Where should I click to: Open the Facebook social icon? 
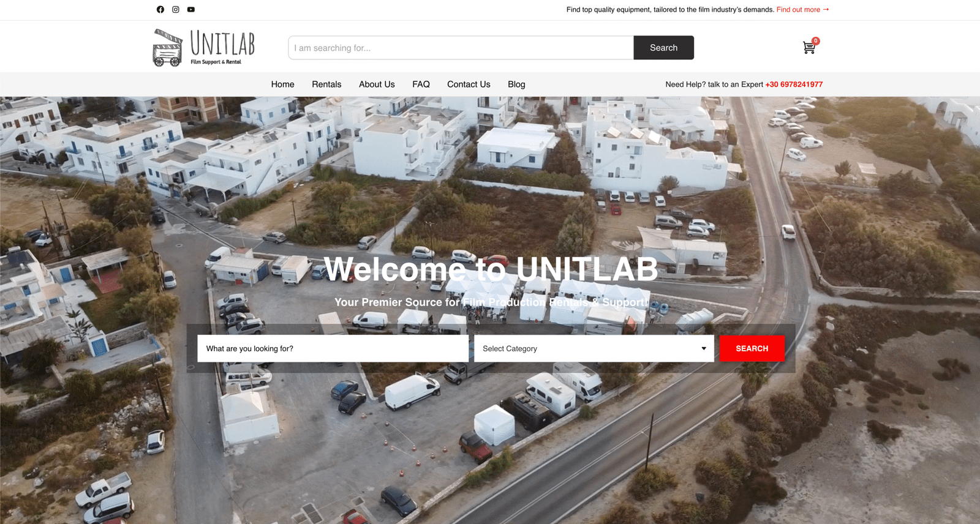[160, 9]
